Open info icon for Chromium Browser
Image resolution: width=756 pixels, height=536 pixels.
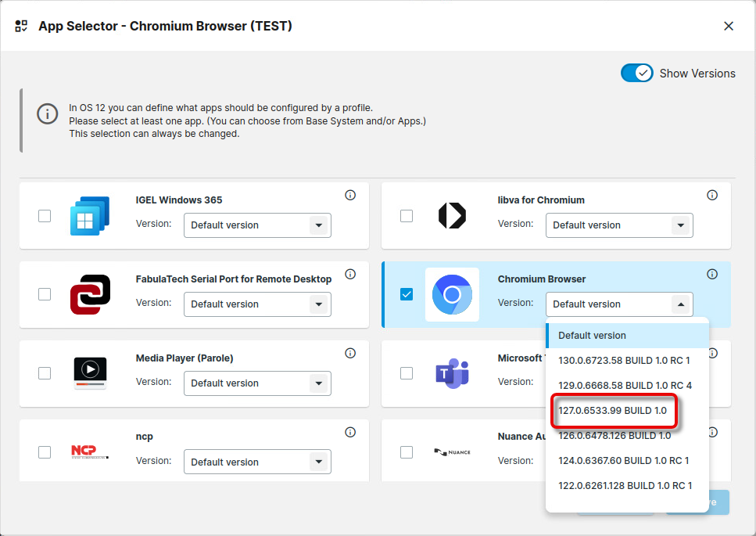[712, 274]
